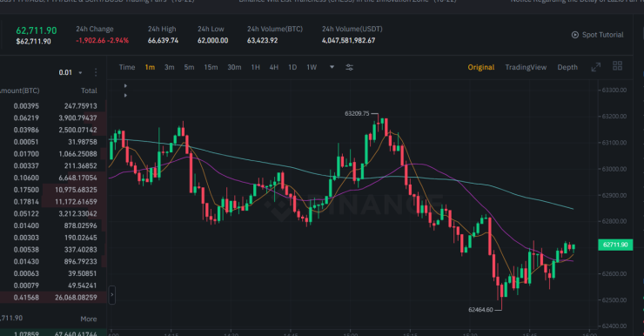This screenshot has width=644, height=336.
Task: Select the order book row with total 10,975.68325
Action: tap(53, 190)
